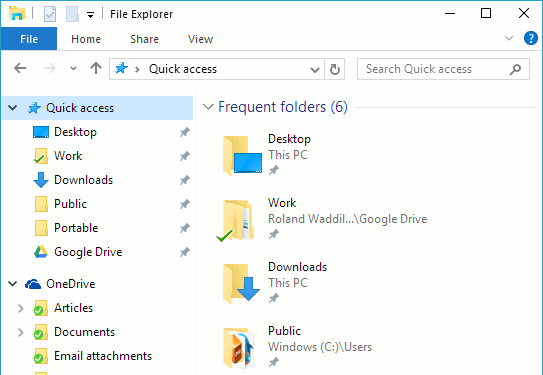The height and width of the screenshot is (375, 543).
Task: Click the pin icon beside sidebar Public
Action: point(185,204)
